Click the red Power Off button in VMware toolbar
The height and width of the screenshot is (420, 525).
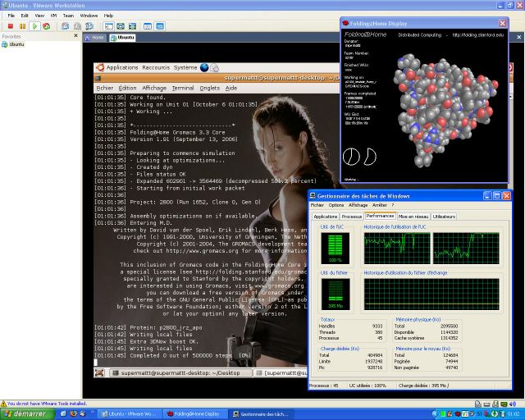(x=11, y=26)
